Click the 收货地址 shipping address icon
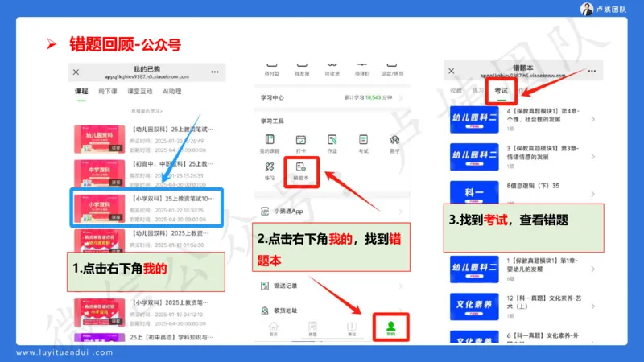 (265, 311)
